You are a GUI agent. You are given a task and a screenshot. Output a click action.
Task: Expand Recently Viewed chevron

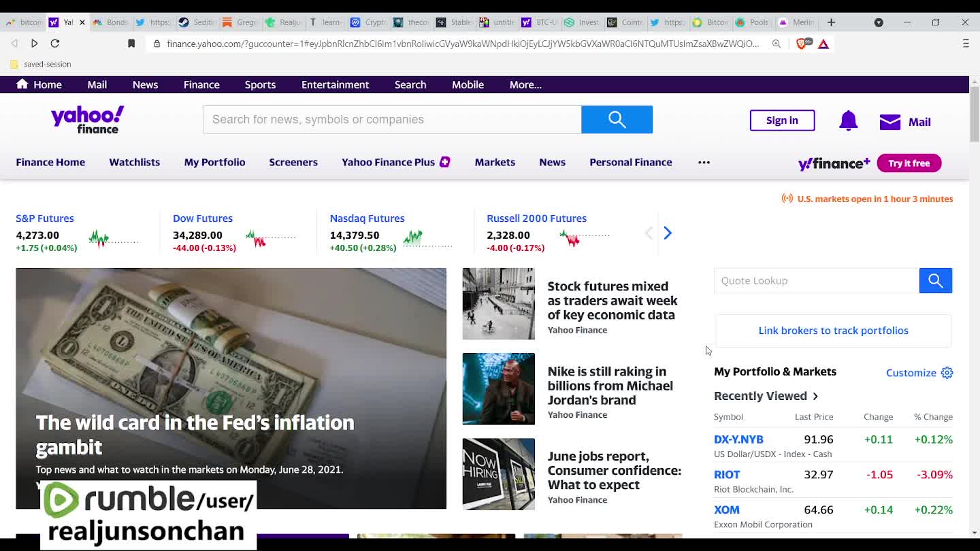(815, 396)
